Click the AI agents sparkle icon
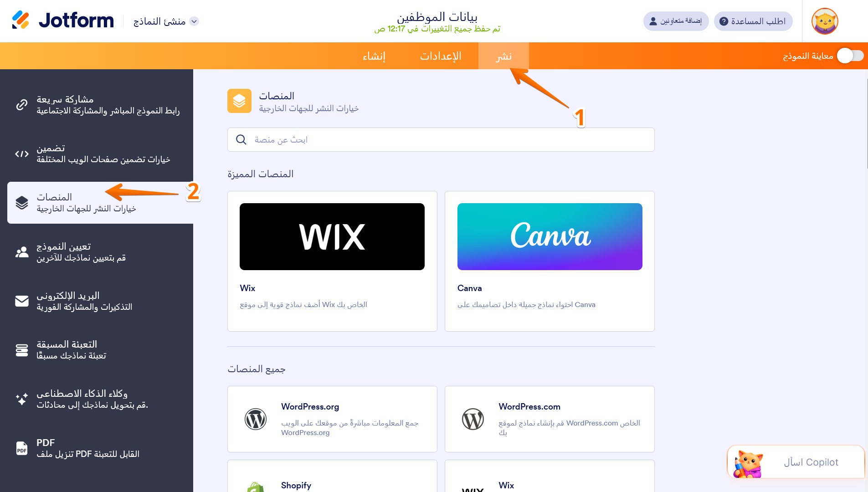Viewport: 868px width, 492px height. [x=22, y=399]
